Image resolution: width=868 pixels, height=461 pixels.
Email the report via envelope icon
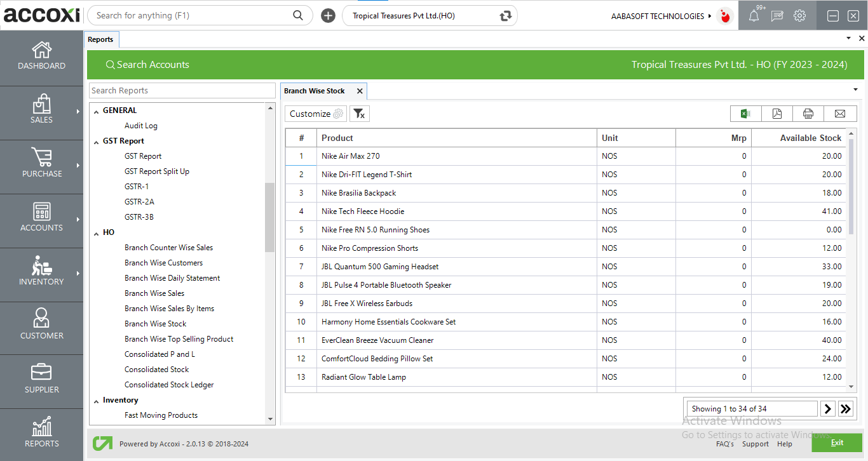click(x=839, y=114)
